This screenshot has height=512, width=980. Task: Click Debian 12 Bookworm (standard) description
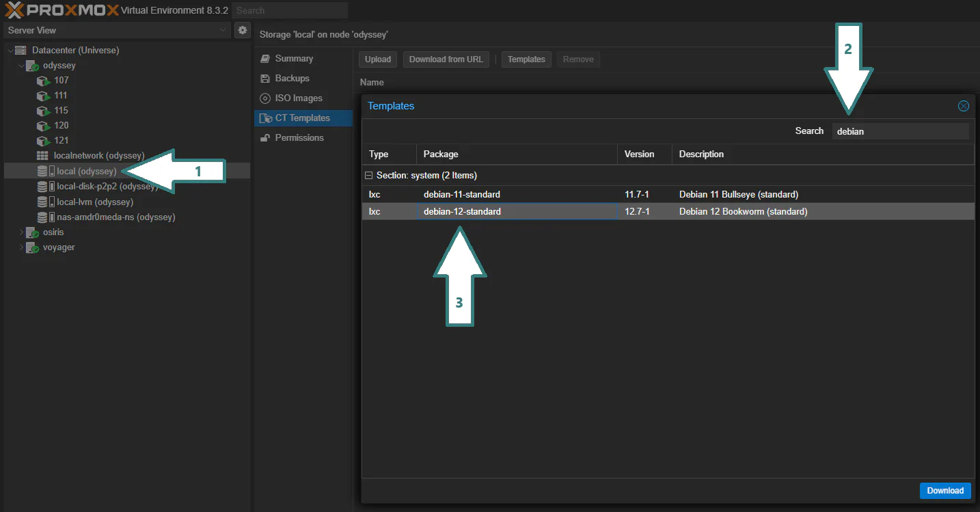pos(744,212)
